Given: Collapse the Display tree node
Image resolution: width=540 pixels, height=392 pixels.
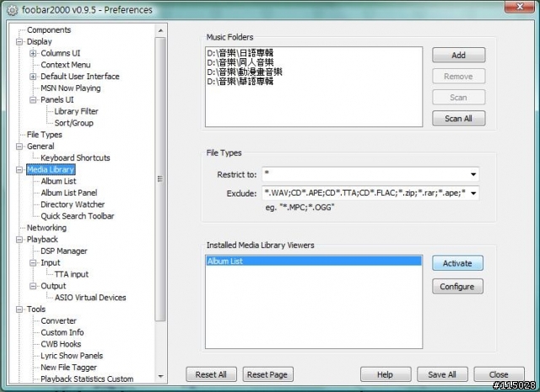Looking at the screenshot, I should point(19,41).
